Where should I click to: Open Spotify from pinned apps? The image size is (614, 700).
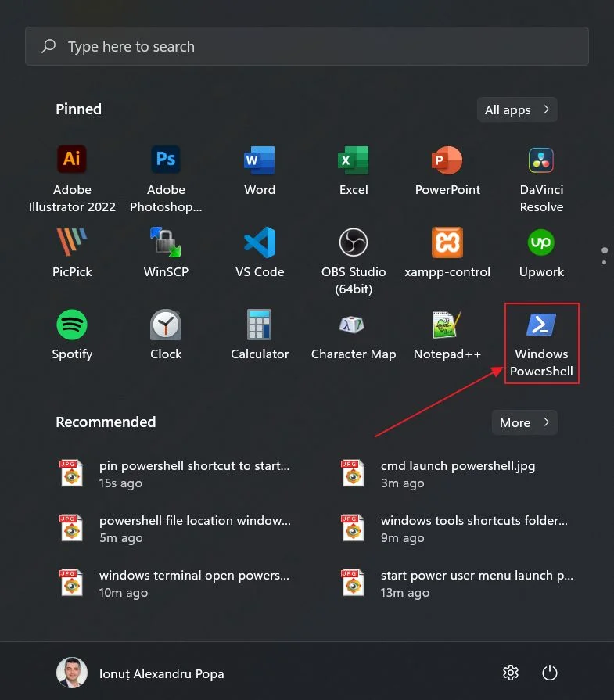click(x=72, y=335)
